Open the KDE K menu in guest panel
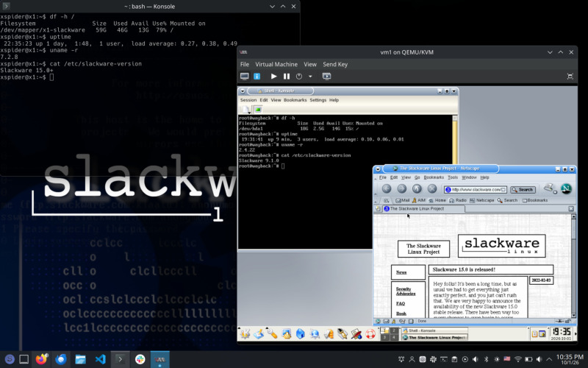Screen dimensions: 588x368 245,333
